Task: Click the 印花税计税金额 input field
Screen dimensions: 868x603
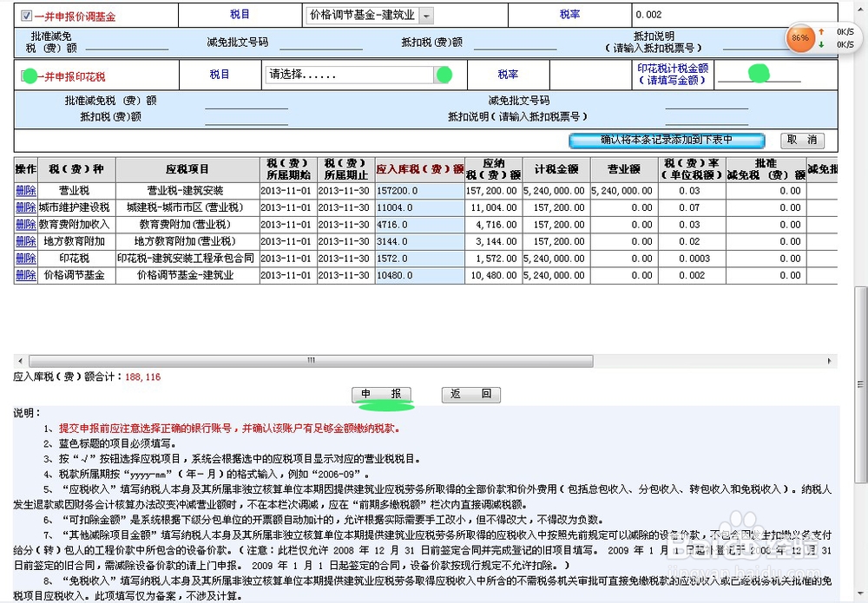Action: point(759,75)
